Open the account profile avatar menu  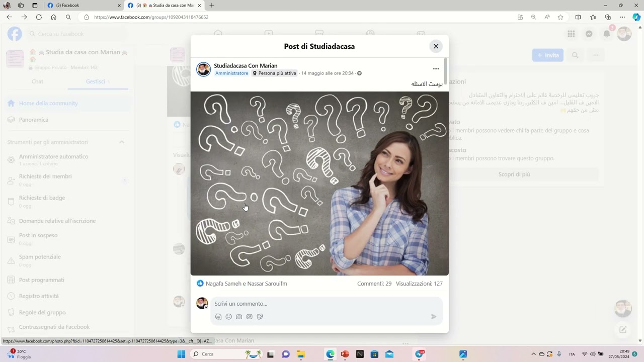[x=624, y=34]
